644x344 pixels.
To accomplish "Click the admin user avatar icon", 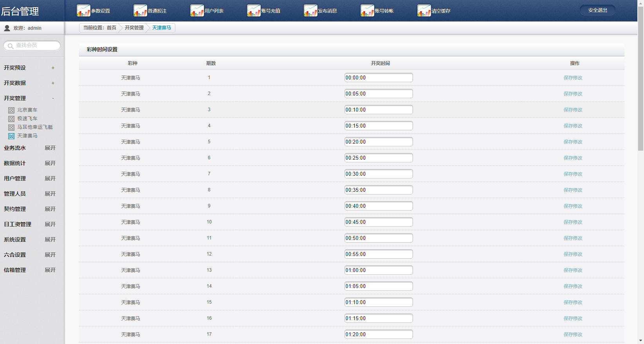I will click(x=7, y=28).
